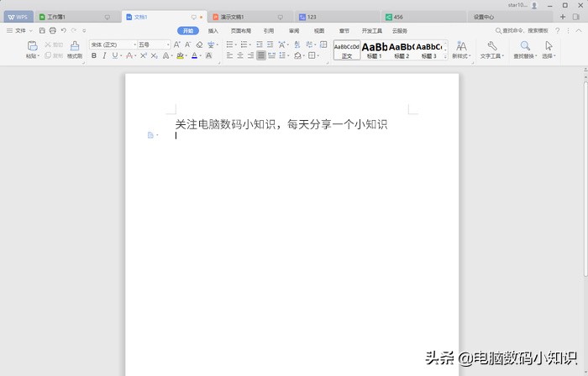Click the Paste (粘贴) clipboard icon

[32, 49]
